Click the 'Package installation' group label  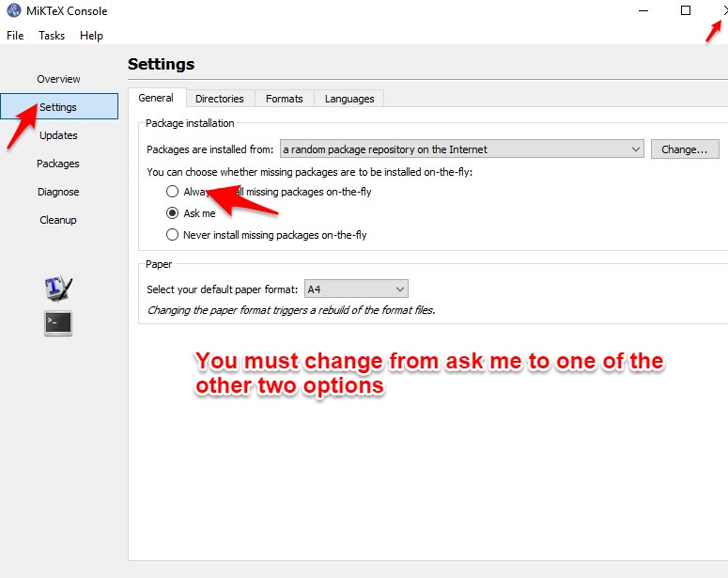coord(190,123)
